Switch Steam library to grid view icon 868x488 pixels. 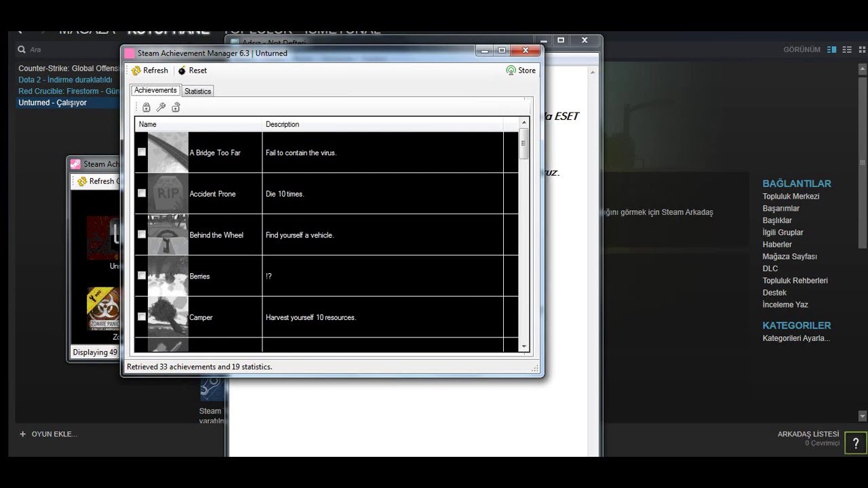coord(863,49)
